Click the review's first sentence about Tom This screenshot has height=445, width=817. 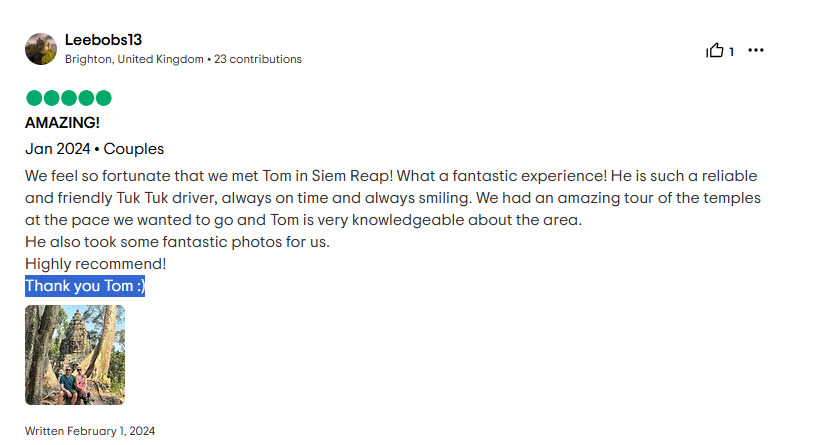209,176
